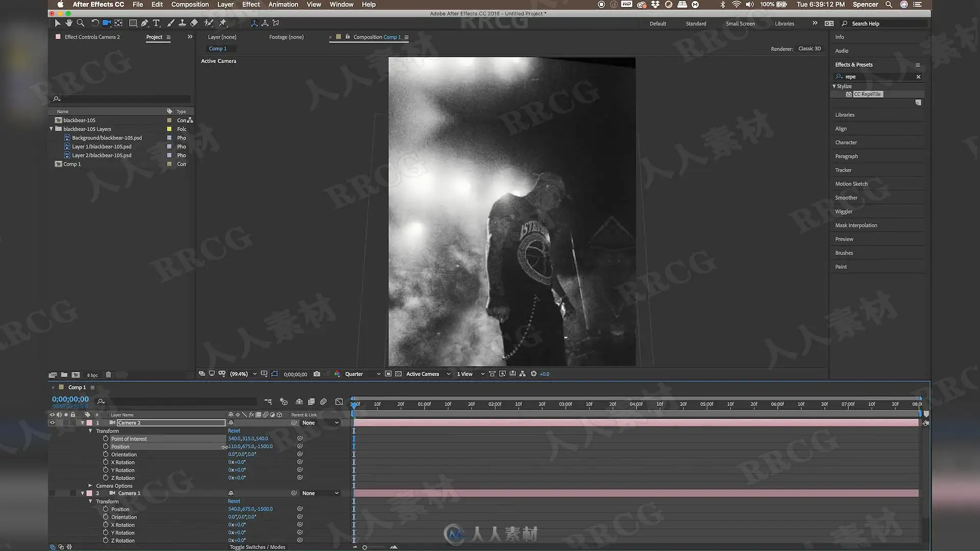Screen dimensions: 980x551
Task: Select the Pan Behind anchor point tool
Action: tap(118, 23)
